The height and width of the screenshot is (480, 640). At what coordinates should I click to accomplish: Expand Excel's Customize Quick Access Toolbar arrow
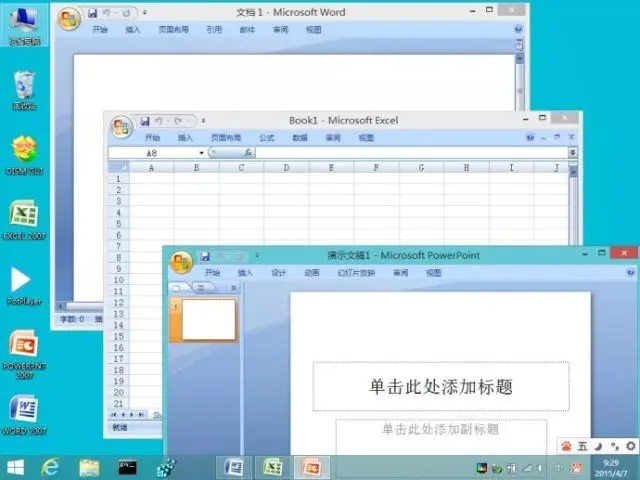tap(203, 121)
